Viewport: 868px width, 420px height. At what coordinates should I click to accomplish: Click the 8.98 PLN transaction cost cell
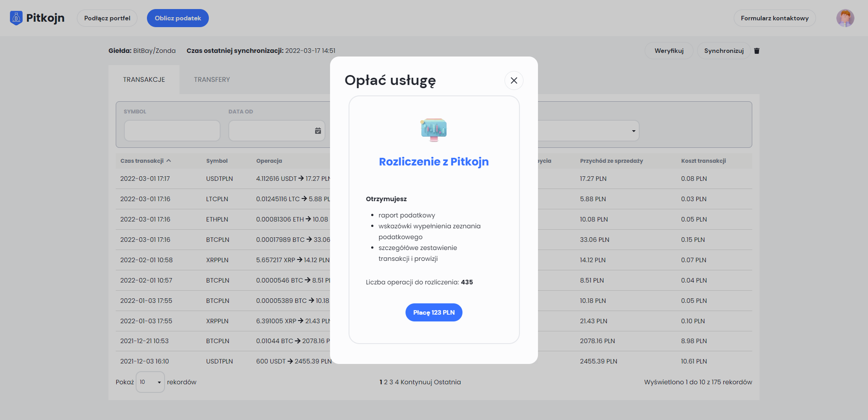coord(694,341)
